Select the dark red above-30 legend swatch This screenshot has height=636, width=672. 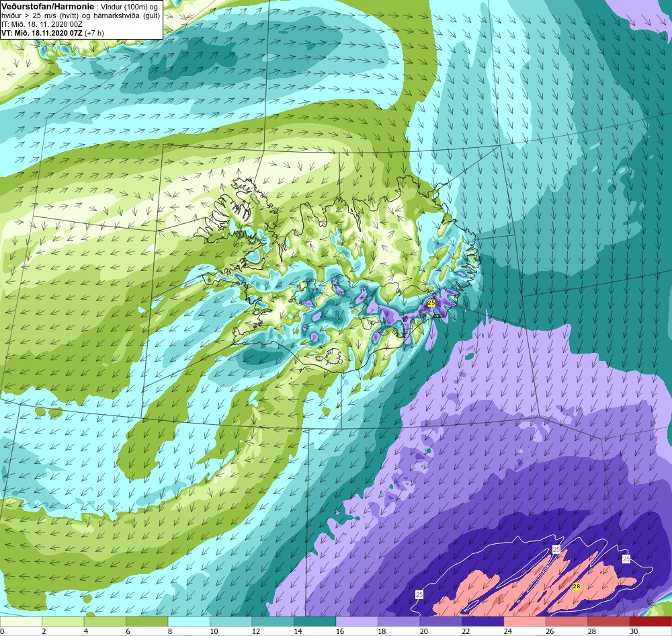click(651, 621)
